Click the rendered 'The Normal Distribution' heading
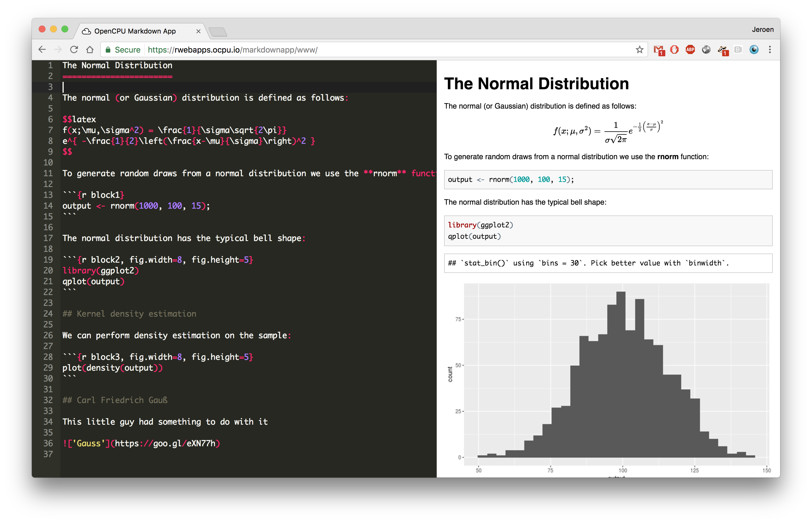 [x=536, y=84]
